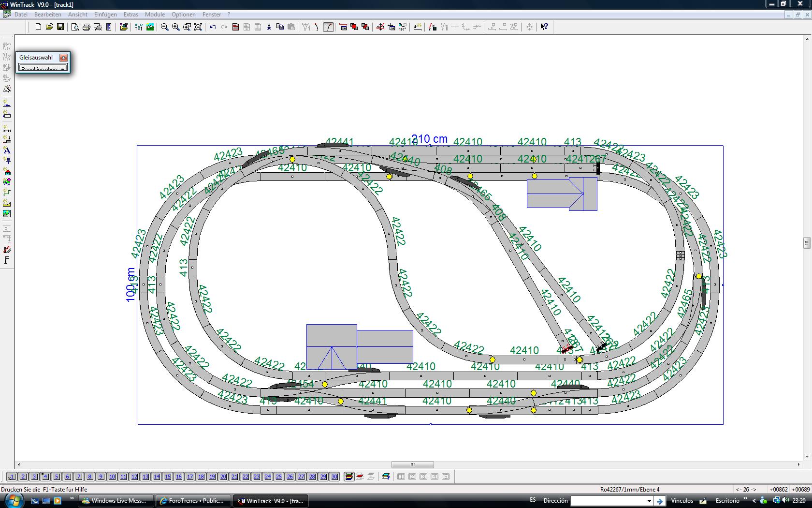Screen dimensions: 812x508
Task: Create a new track plan file
Action: [38, 27]
